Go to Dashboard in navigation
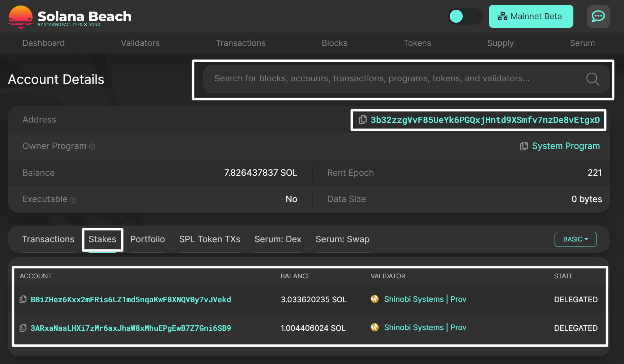This screenshot has width=624, height=364. pos(44,43)
